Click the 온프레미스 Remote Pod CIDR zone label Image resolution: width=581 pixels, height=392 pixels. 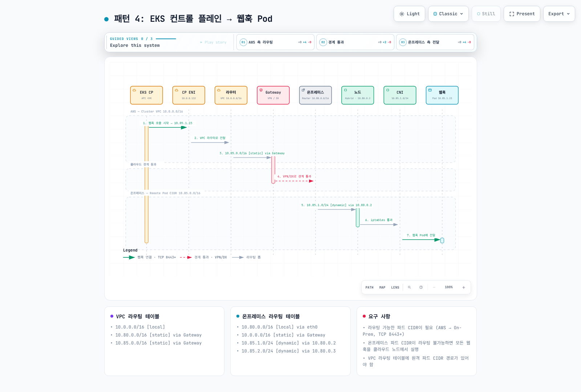click(165, 193)
